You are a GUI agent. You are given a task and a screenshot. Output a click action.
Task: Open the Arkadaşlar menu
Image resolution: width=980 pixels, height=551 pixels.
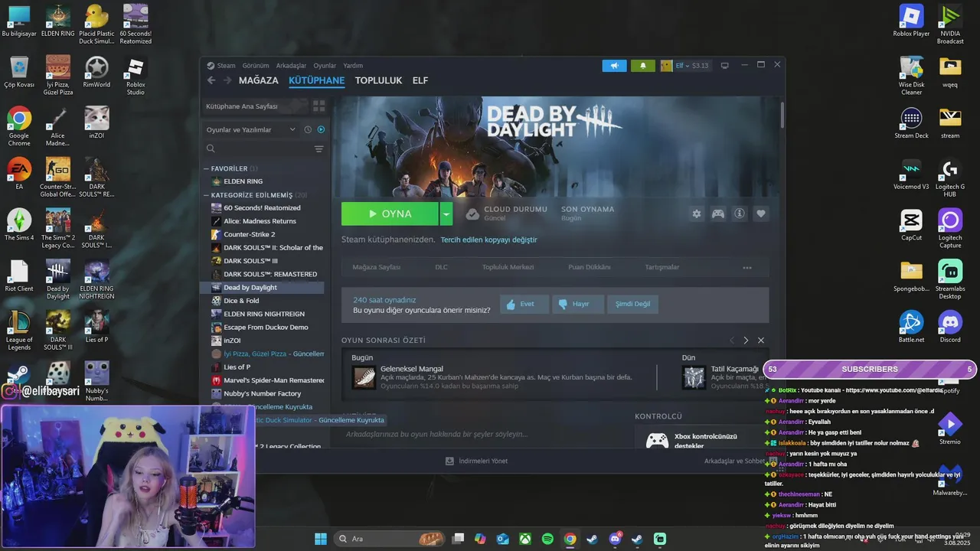[x=291, y=66]
